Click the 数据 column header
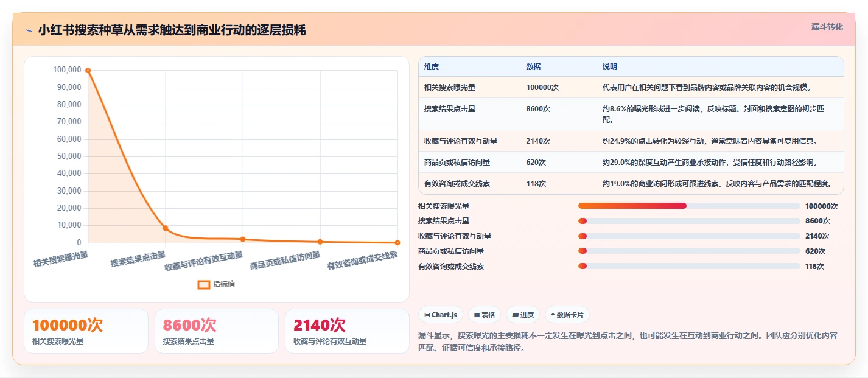This screenshot has width=868, height=378. tap(533, 67)
